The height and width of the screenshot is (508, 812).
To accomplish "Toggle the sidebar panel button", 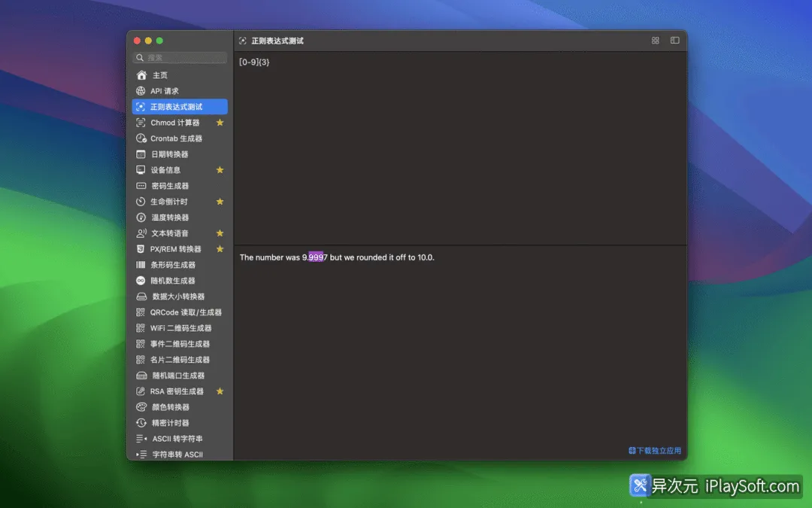I will (x=674, y=41).
